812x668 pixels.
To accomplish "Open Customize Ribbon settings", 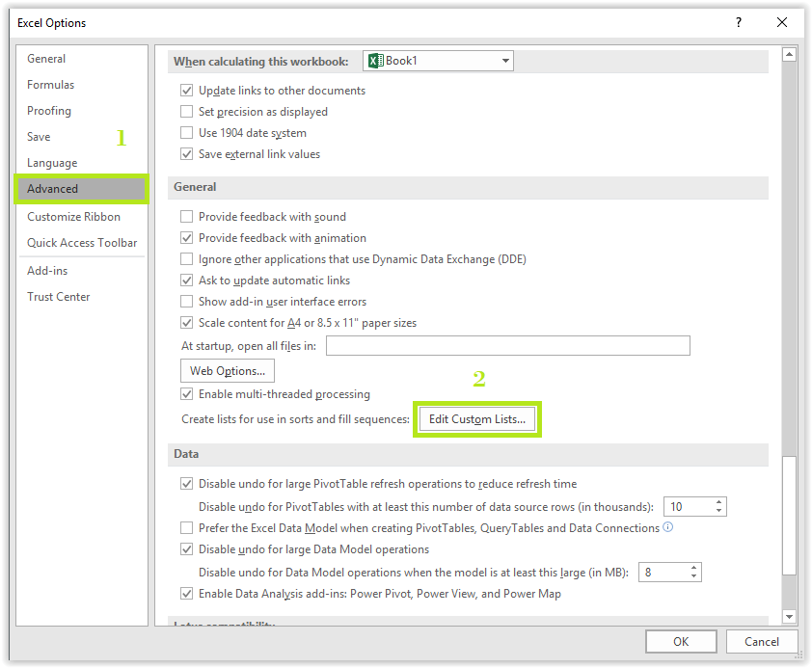I will point(73,217).
